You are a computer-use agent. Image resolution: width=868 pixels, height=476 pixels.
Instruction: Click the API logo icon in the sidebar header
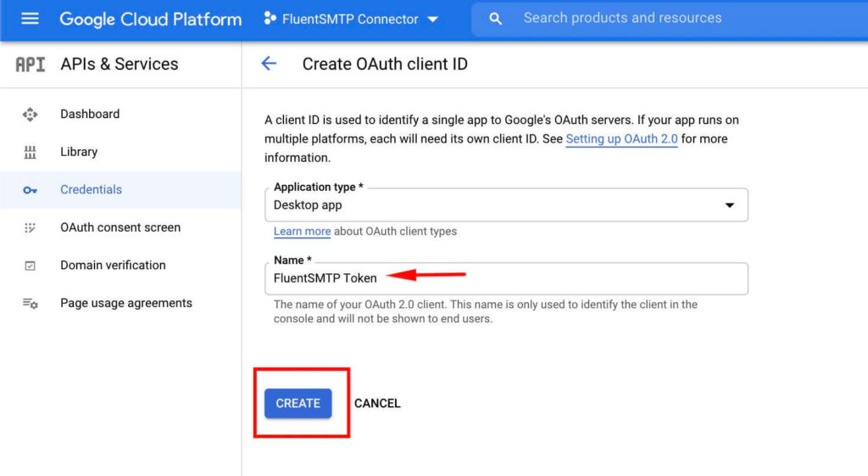point(30,64)
